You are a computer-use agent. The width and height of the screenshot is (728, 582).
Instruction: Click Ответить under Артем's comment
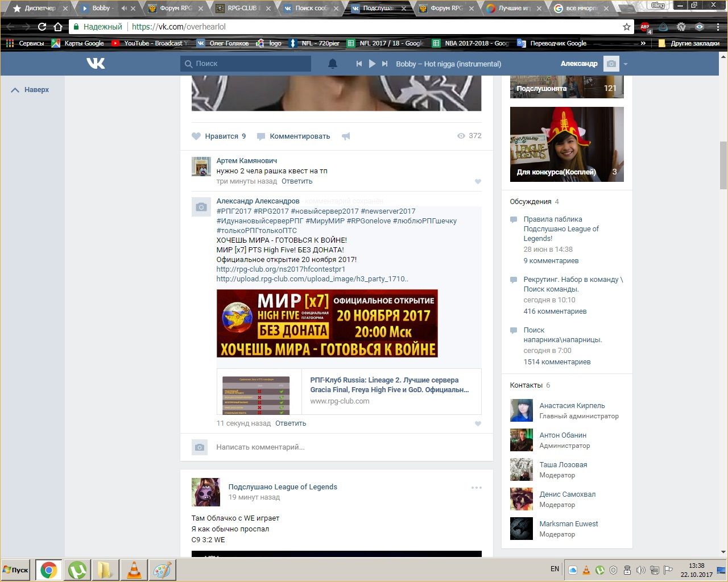pos(297,181)
